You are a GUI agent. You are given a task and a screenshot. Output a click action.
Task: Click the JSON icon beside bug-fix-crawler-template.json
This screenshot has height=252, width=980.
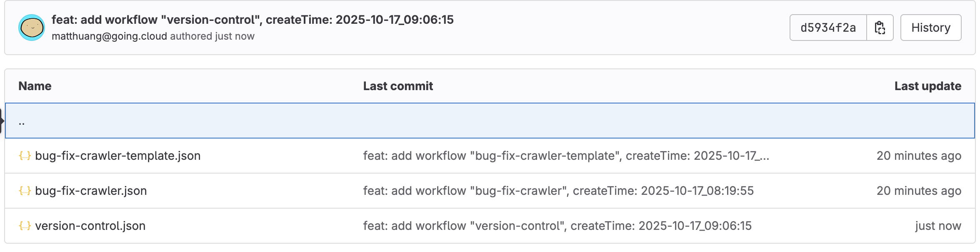pyautogui.click(x=25, y=156)
